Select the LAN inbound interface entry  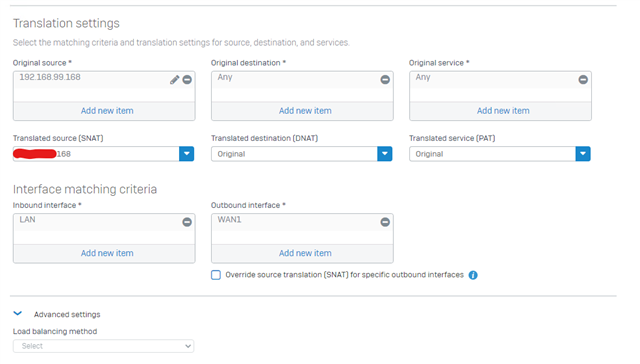click(27, 220)
